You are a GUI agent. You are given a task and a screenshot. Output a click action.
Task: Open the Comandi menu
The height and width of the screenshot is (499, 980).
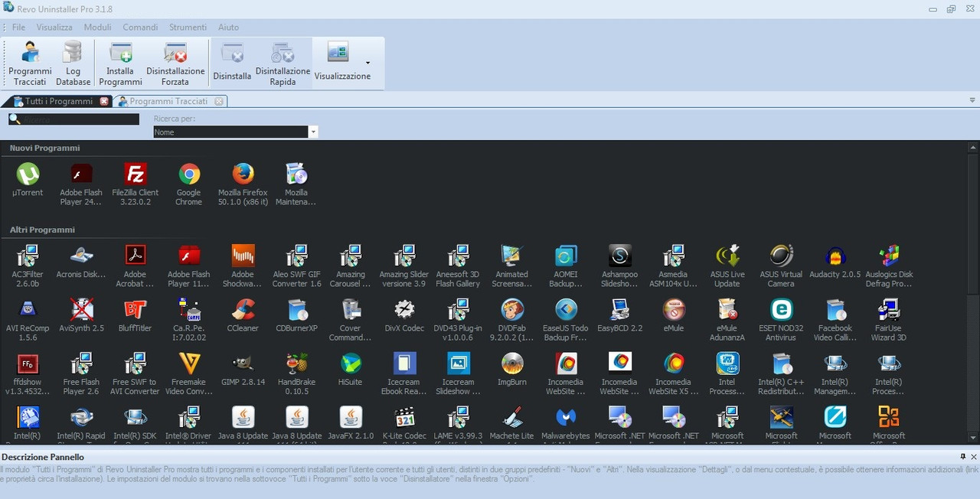(140, 28)
